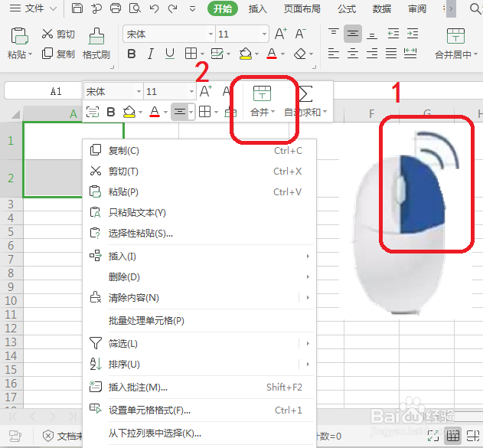Choose 筛选(L) in context menu
This screenshot has height=448, width=483.
[x=199, y=344]
